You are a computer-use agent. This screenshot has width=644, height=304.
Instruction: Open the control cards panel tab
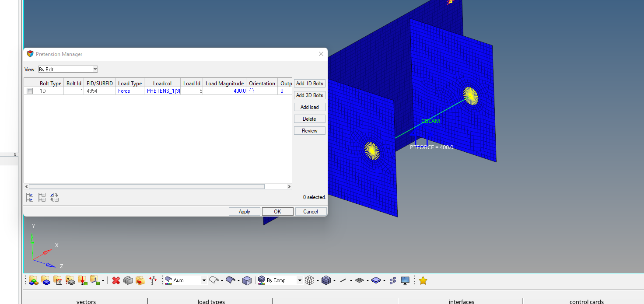586,301
